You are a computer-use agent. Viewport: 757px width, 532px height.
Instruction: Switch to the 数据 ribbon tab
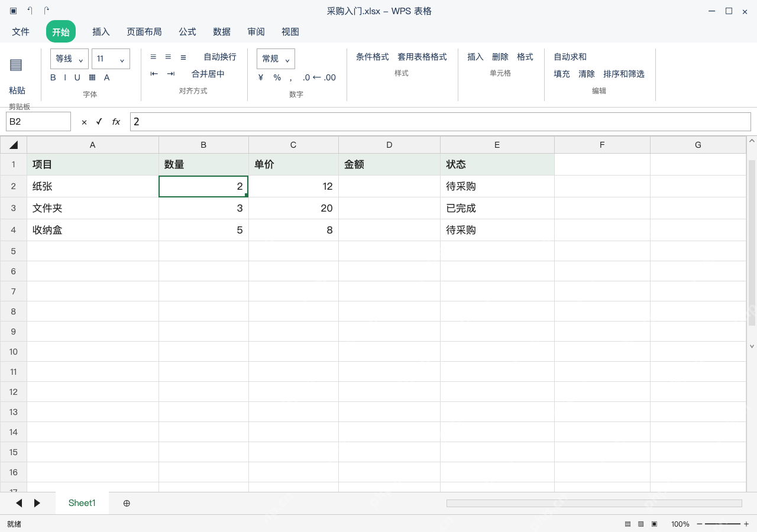(x=222, y=31)
